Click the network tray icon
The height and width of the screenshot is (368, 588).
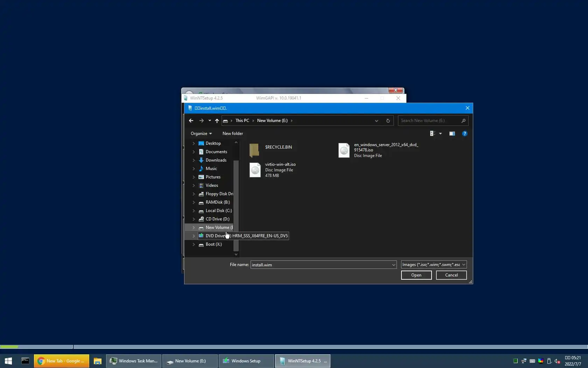[524, 361]
